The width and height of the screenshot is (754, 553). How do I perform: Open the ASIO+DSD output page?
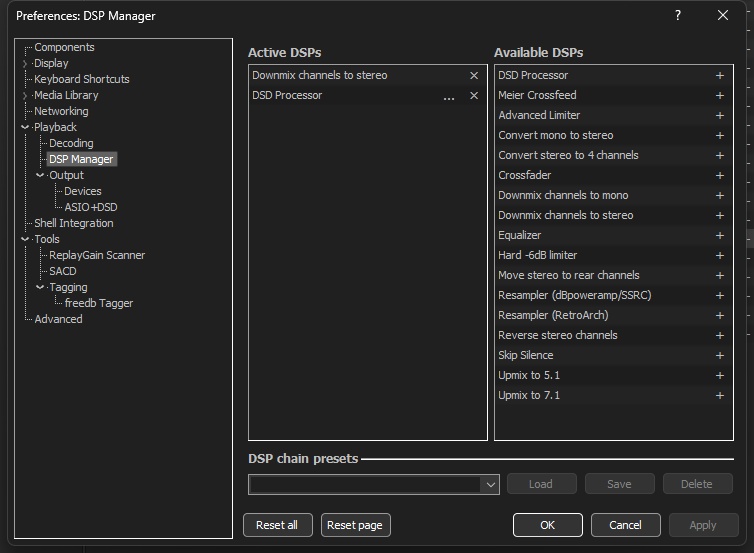[x=90, y=207]
